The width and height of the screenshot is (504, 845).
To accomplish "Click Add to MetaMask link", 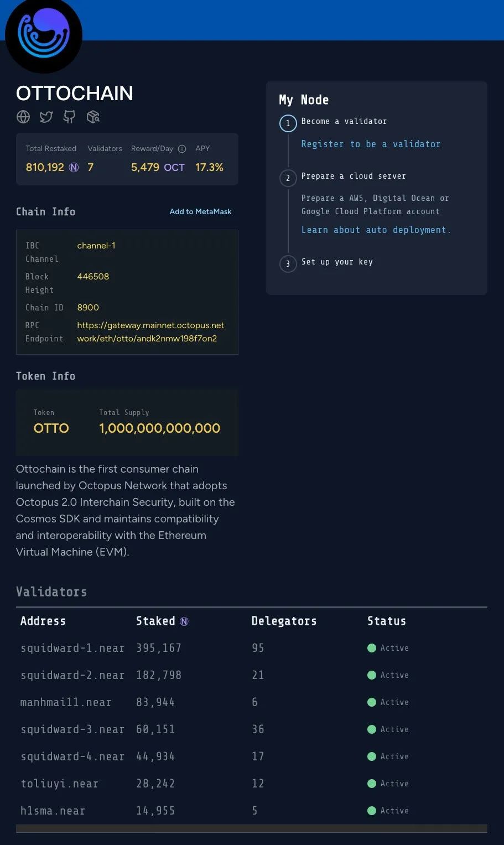I will pyautogui.click(x=200, y=211).
